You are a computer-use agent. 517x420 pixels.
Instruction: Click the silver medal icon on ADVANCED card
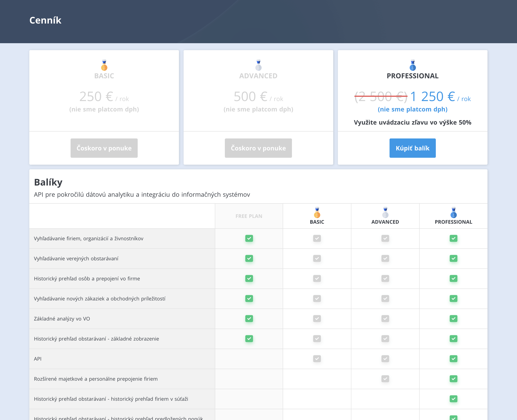point(258,65)
